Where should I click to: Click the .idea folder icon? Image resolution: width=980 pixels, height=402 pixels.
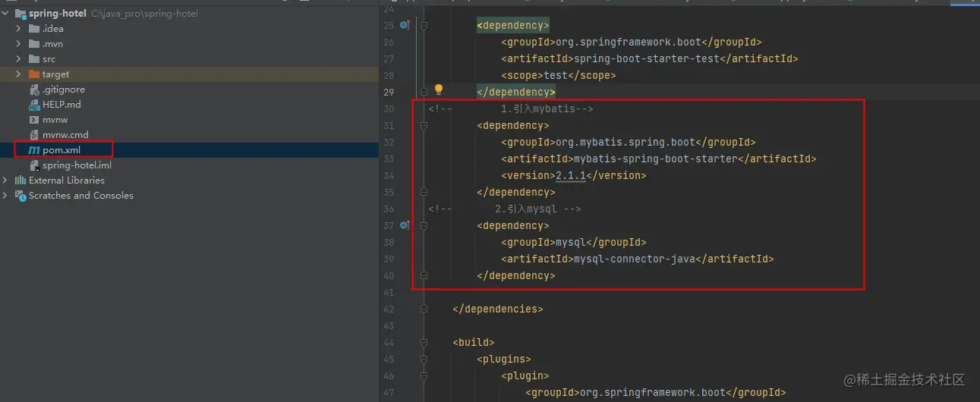[x=34, y=29]
